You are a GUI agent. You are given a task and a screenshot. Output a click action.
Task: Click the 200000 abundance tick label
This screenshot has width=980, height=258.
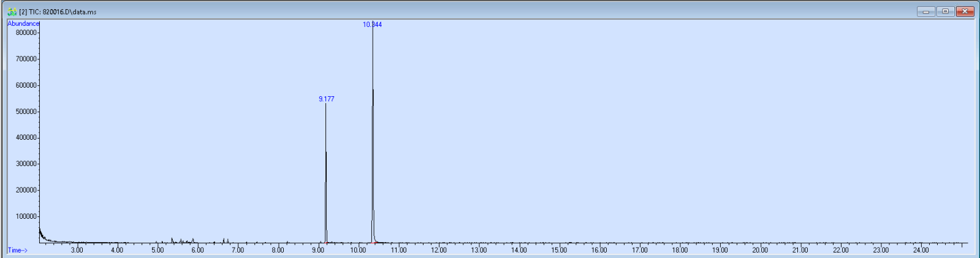point(26,190)
